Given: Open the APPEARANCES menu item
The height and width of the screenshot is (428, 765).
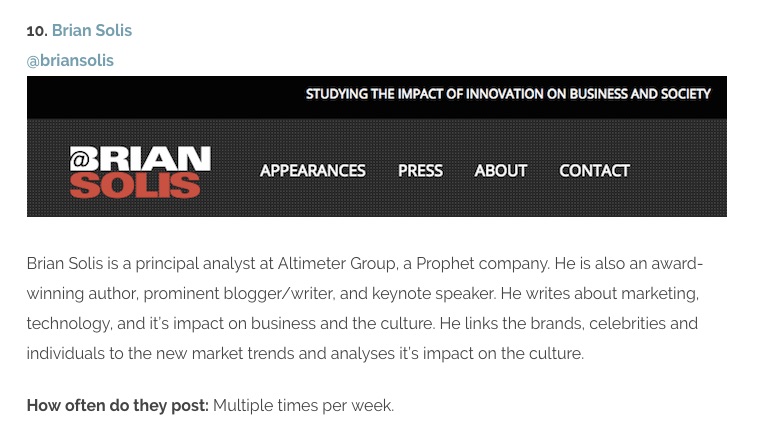Looking at the screenshot, I should 313,170.
